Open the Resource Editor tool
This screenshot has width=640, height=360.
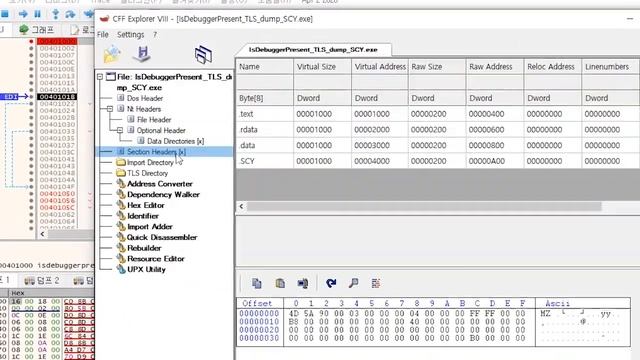[x=156, y=258]
